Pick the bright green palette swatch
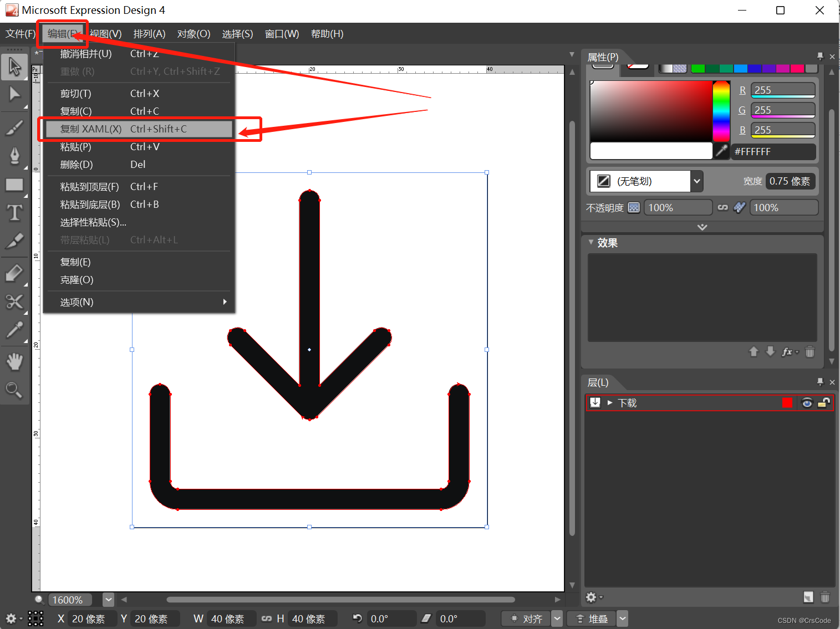 click(x=698, y=69)
